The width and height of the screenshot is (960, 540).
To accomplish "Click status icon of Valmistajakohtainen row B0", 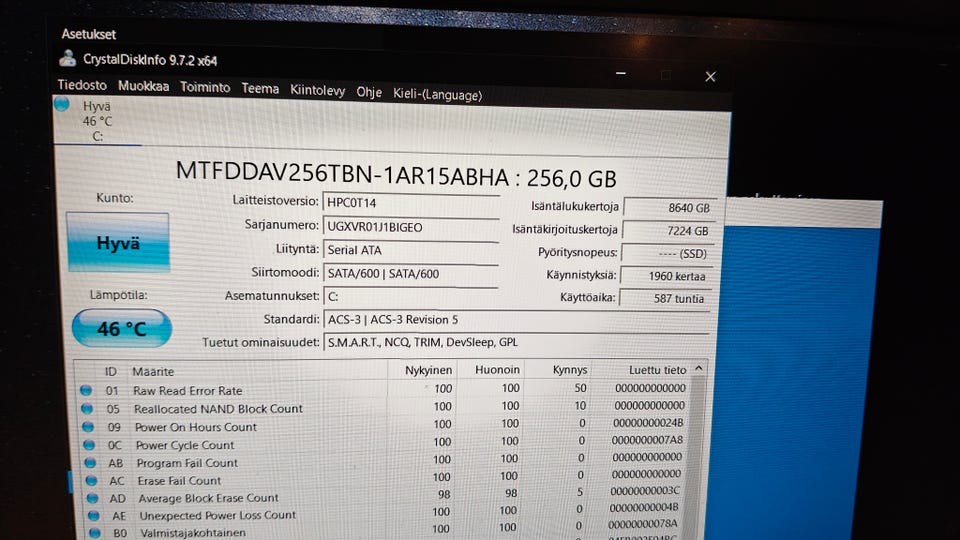I will pos(95,533).
